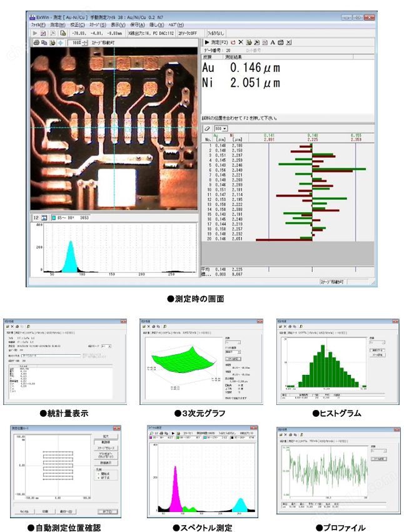Image resolution: width=404 pixels, height=532 pixels.
Task: Click the eraser icon above data table
Action: coord(208,128)
